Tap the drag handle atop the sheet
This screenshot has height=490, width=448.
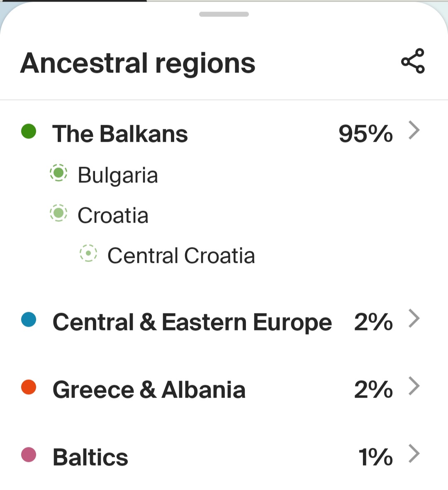click(x=224, y=14)
